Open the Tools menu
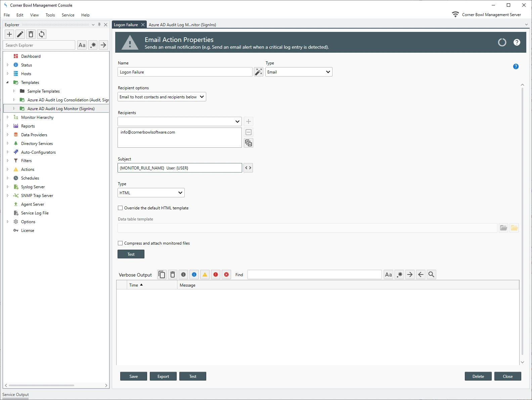This screenshot has height=400, width=532. pos(50,15)
